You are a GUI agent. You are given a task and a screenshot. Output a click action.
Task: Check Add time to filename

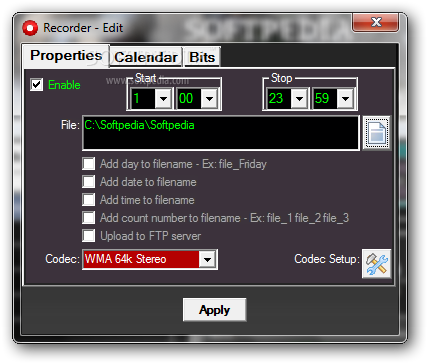[x=89, y=200]
